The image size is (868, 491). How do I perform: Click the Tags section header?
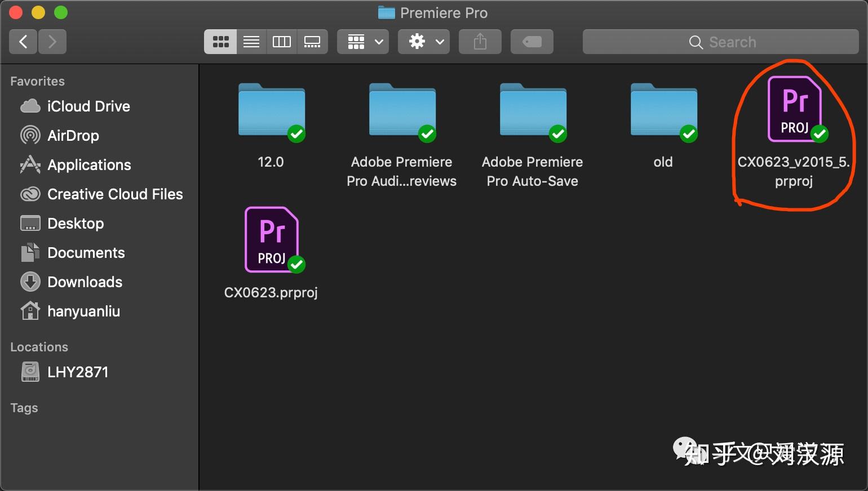click(x=24, y=408)
